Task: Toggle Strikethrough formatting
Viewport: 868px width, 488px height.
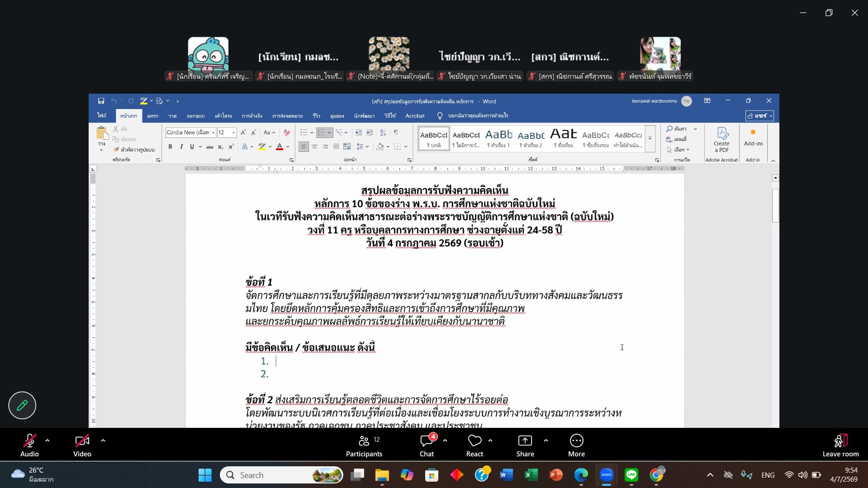Action: (x=210, y=147)
